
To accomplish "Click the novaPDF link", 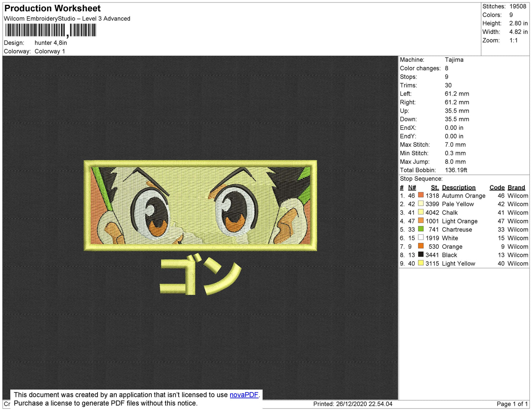I will coord(244,395).
